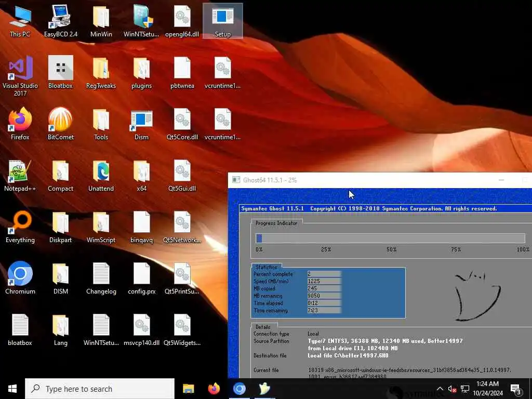Open the Compact folder
532x399 pixels.
click(x=61, y=176)
